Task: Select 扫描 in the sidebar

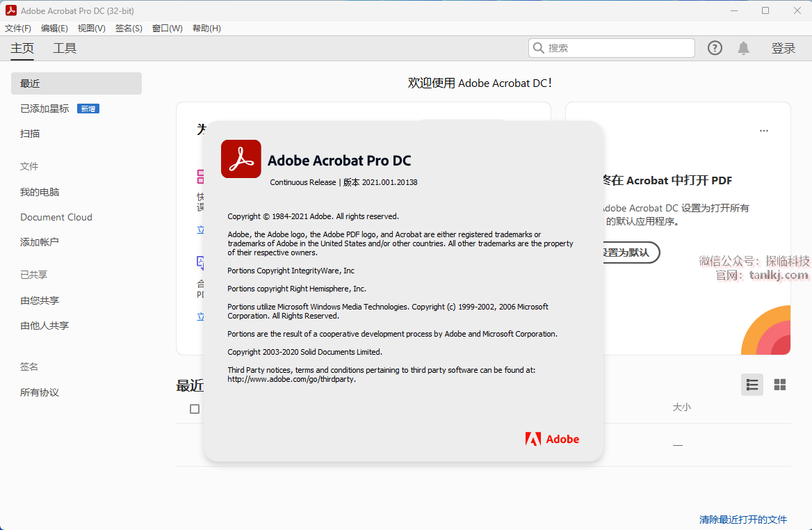Action: pos(30,134)
